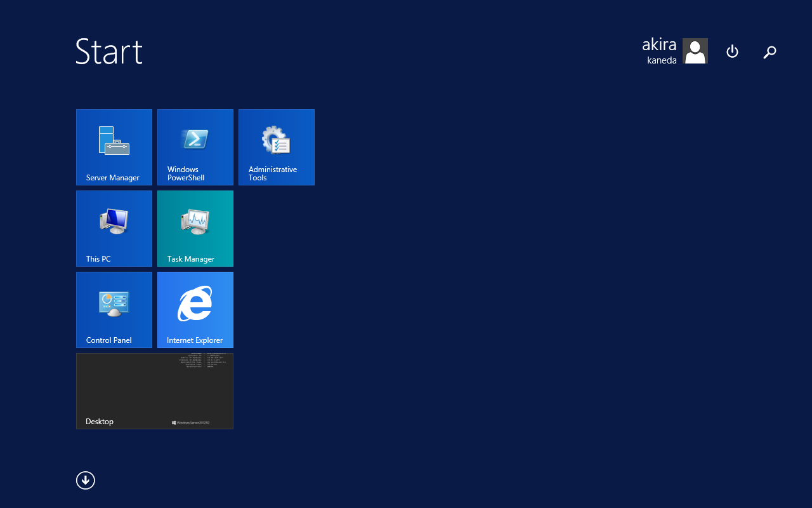Click the 'kaneda' text under the username
This screenshot has width=812, height=508.
coord(662,60)
